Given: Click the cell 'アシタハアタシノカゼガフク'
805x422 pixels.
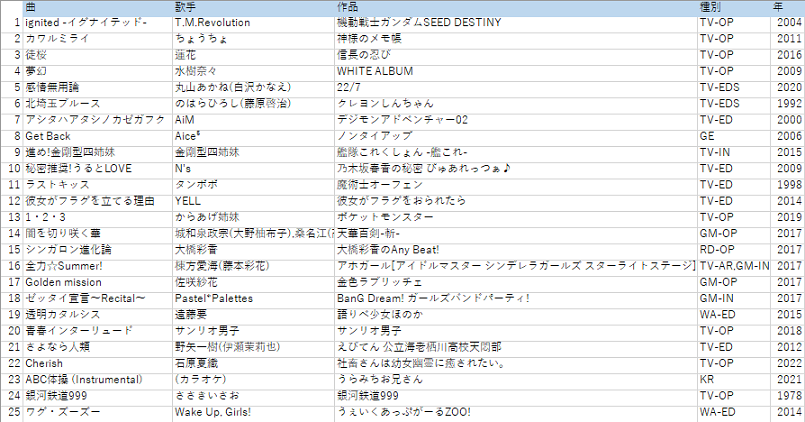Looking at the screenshot, I should [x=98, y=120].
